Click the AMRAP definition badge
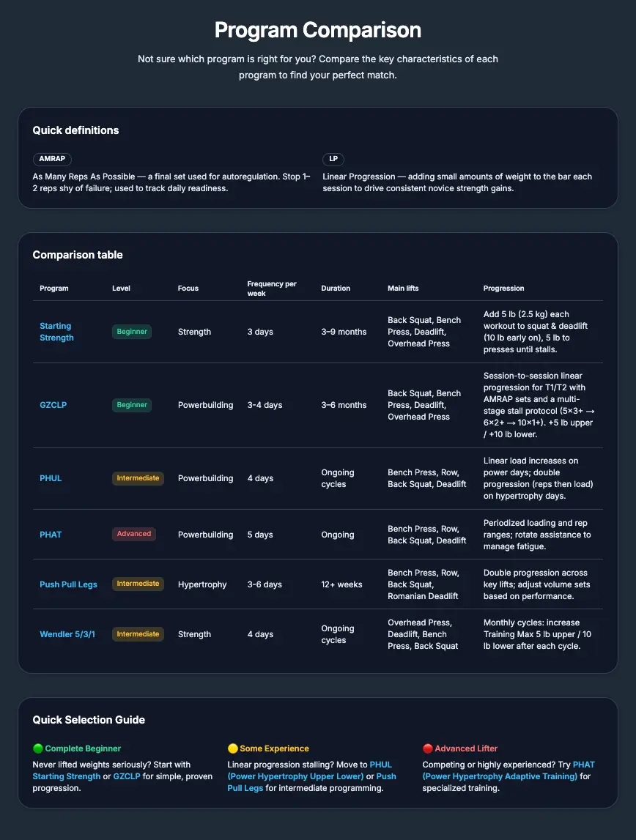The height and width of the screenshot is (840, 636). 52,159
